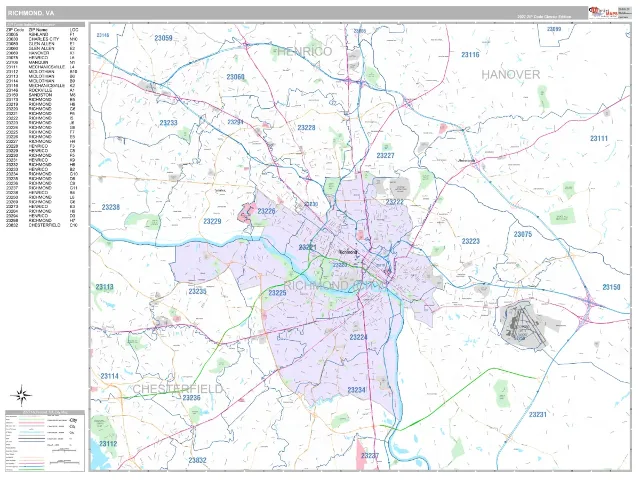Click ZIP code 23221 on map
Screen dimensions: 640x480
click(x=308, y=247)
